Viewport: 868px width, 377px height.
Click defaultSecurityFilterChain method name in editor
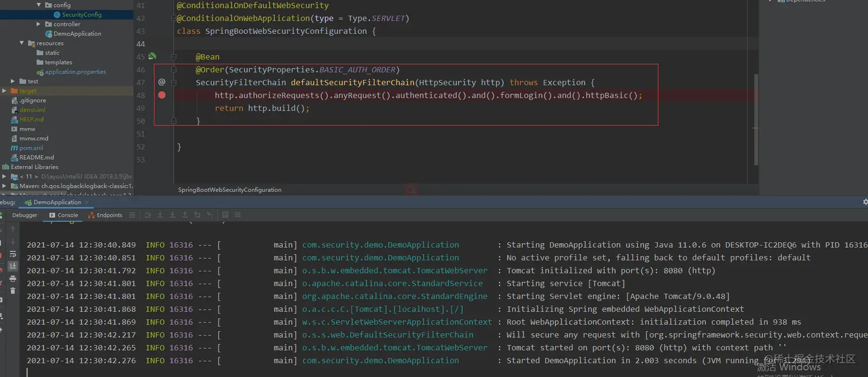pyautogui.click(x=352, y=82)
